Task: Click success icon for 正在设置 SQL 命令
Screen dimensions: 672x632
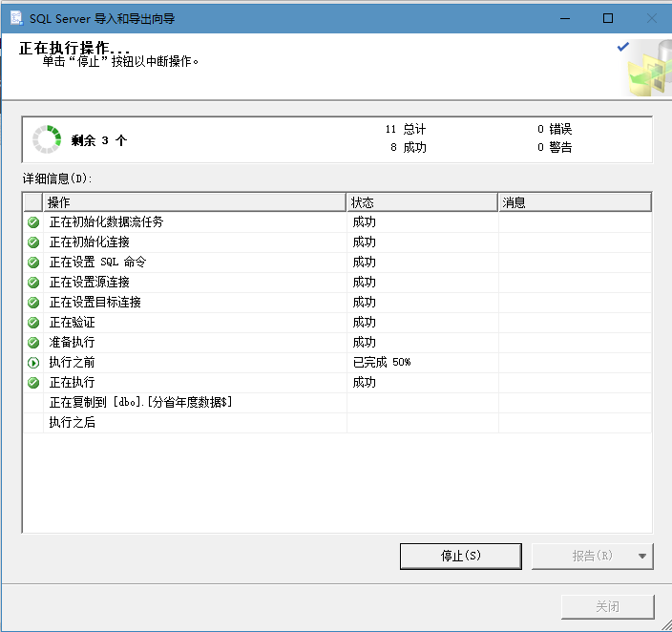Action: (x=33, y=262)
